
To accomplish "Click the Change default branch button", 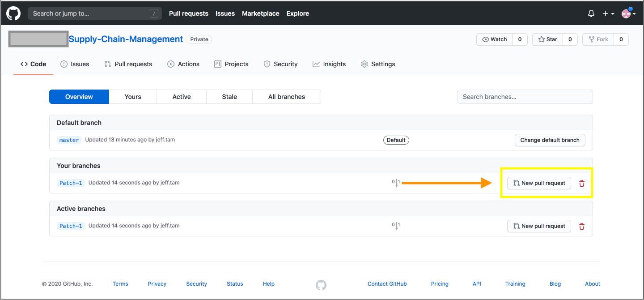I will (550, 140).
